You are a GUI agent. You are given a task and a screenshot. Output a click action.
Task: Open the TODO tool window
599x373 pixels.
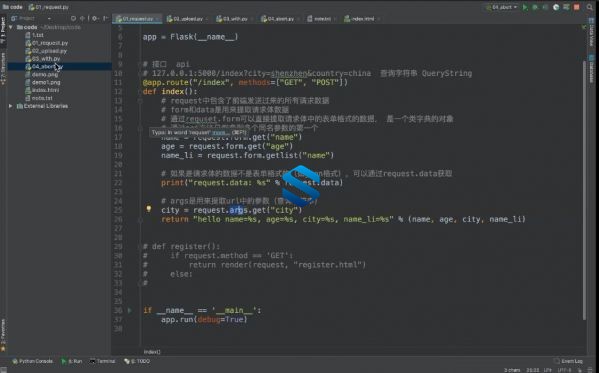pos(137,361)
